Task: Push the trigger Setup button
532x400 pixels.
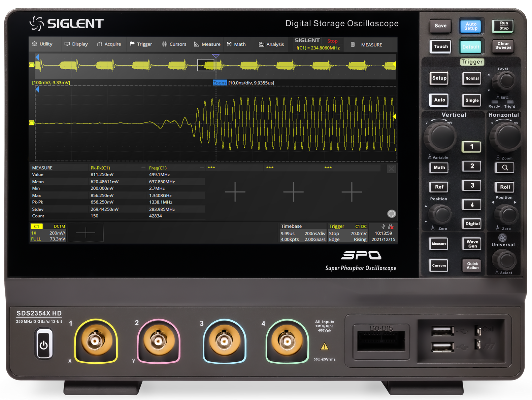Action: tap(439, 78)
